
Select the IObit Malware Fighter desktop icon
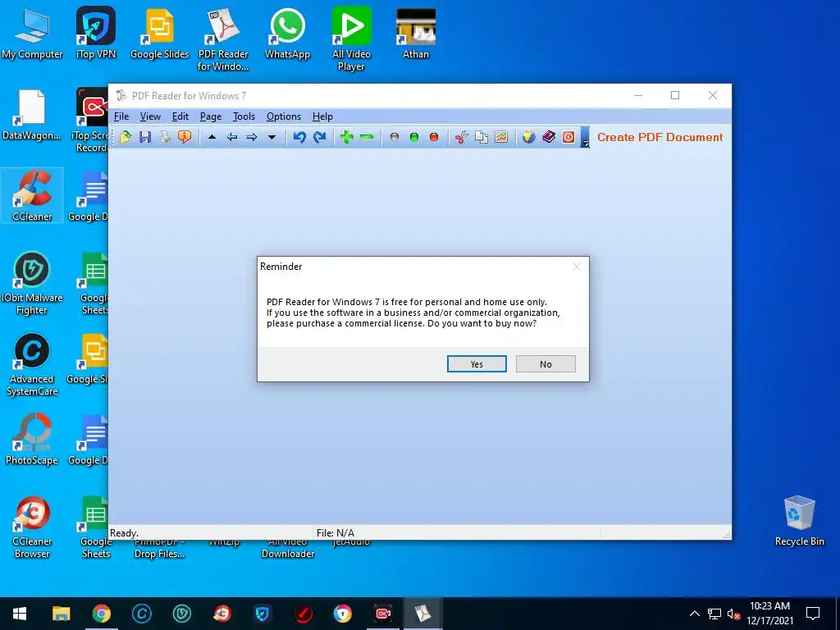click(32, 283)
